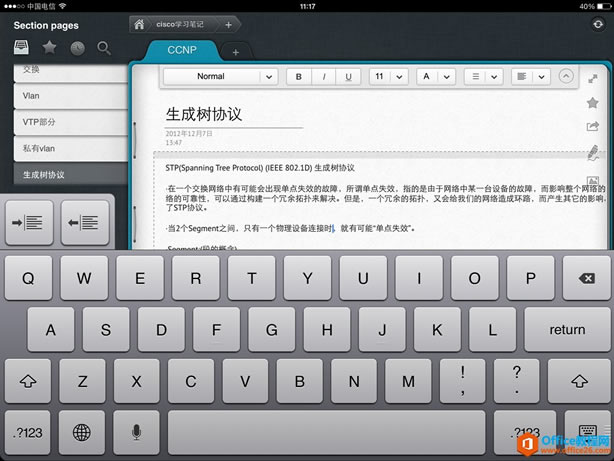This screenshot has width=614, height=461.
Task: Mark this page as favorite star icon
Action: click(x=592, y=103)
